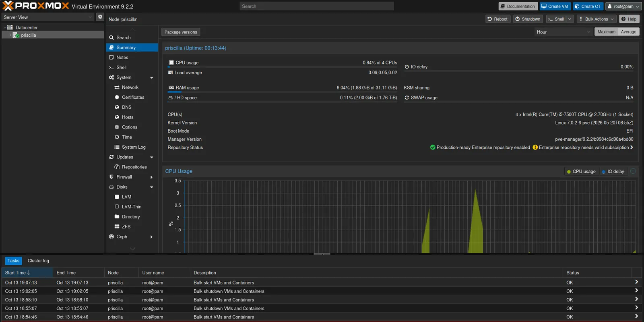644x322 pixels.
Task: Open the System Log viewer
Action: tap(134, 147)
